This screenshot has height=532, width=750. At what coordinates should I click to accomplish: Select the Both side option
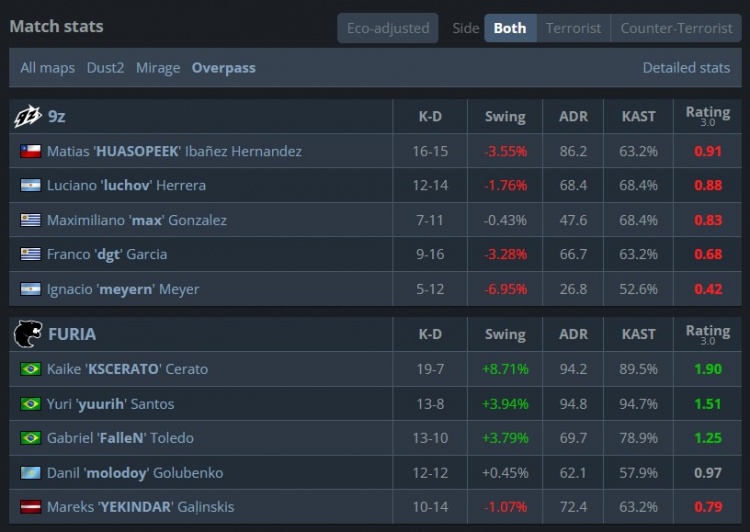pyautogui.click(x=510, y=28)
